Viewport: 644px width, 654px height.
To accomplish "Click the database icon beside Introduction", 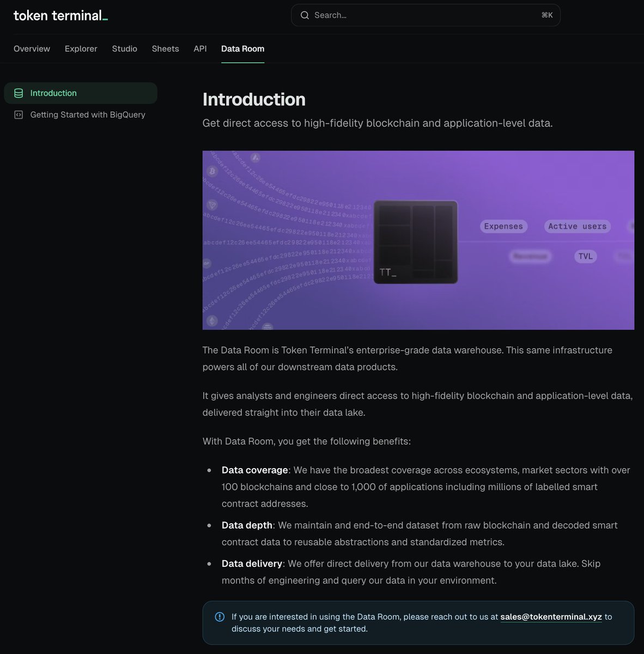I will (19, 93).
